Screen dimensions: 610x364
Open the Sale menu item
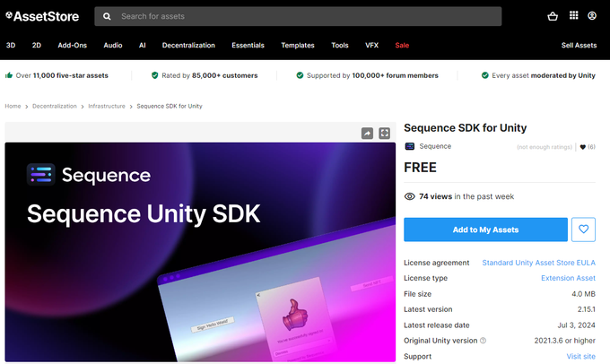[402, 45]
